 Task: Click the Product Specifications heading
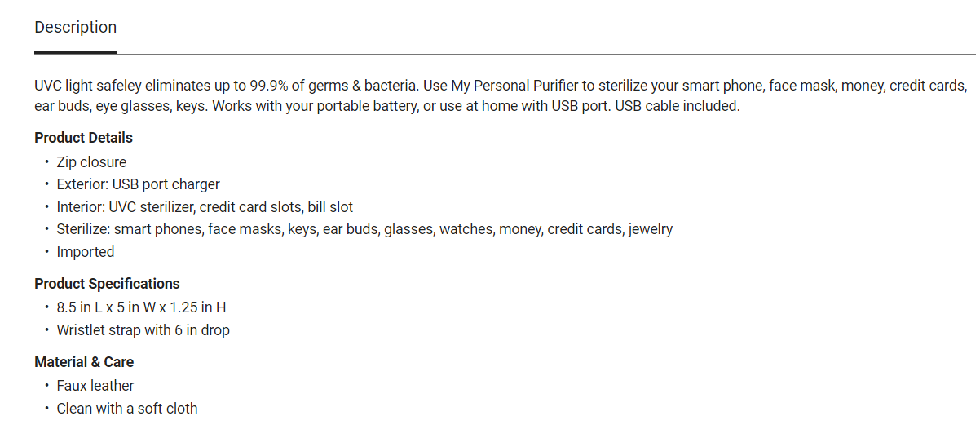(107, 284)
